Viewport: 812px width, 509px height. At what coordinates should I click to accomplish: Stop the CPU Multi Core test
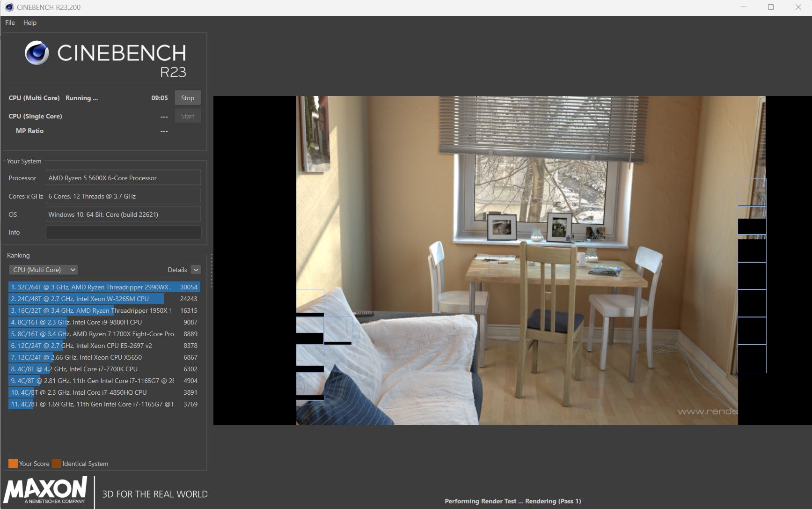pyautogui.click(x=187, y=98)
